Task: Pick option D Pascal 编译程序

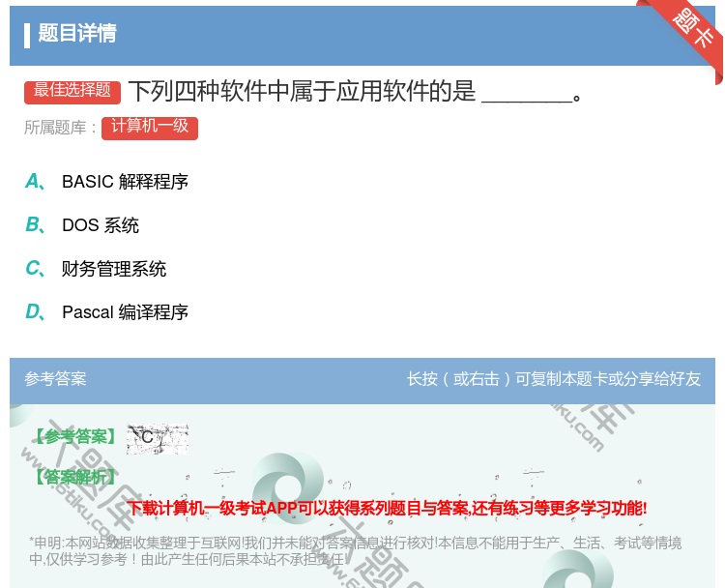Action: tap(106, 311)
